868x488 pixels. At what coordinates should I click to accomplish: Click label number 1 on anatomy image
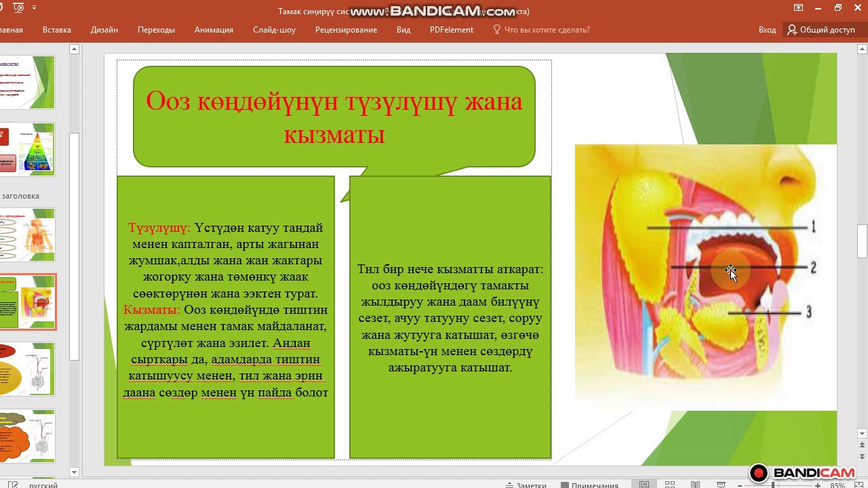[x=813, y=227]
